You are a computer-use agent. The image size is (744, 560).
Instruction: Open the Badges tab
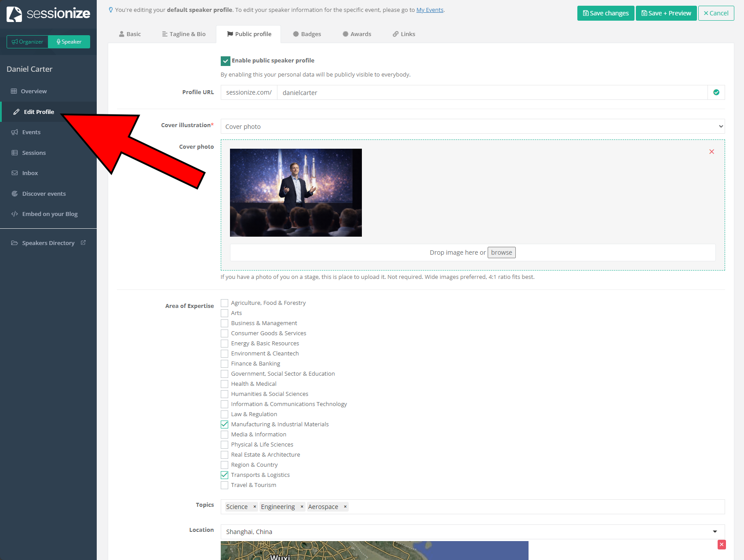pos(307,34)
